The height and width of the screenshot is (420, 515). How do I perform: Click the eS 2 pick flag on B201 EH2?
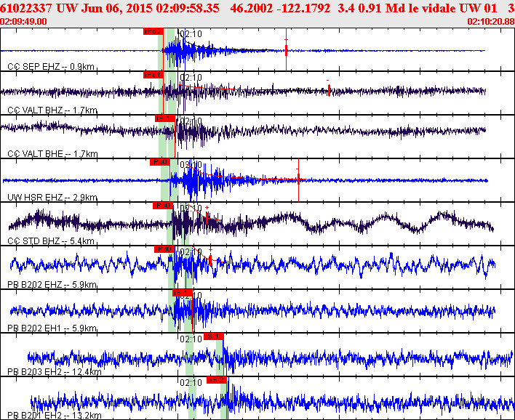point(217,380)
